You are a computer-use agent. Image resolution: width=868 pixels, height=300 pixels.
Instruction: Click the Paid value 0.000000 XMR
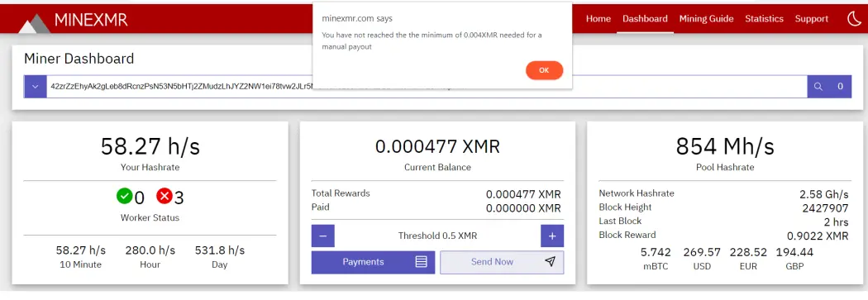pyautogui.click(x=523, y=208)
